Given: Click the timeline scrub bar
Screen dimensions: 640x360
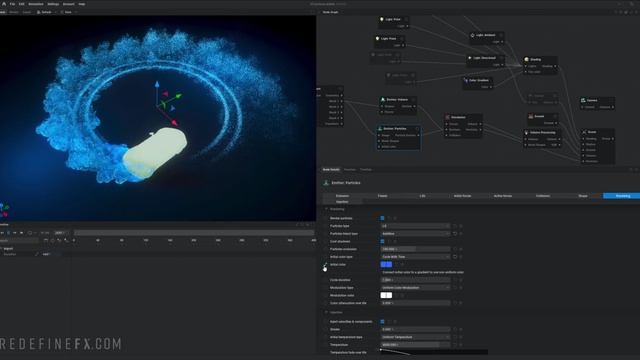Looking at the screenshot, I should pos(194,233).
